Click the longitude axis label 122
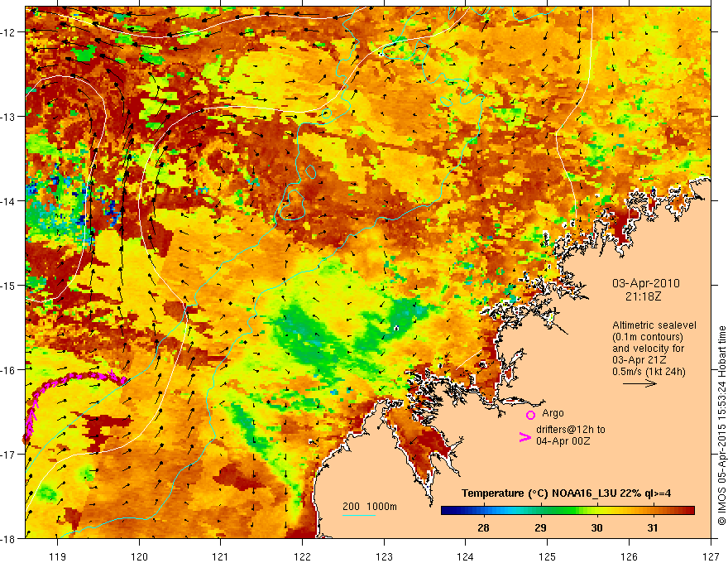Viewport: 728px width, 563px height. [302, 556]
